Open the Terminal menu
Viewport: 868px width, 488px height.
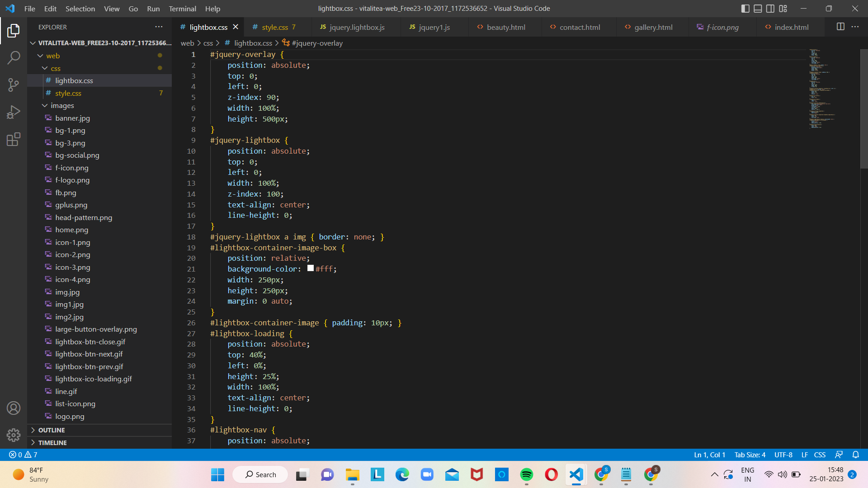(x=182, y=9)
